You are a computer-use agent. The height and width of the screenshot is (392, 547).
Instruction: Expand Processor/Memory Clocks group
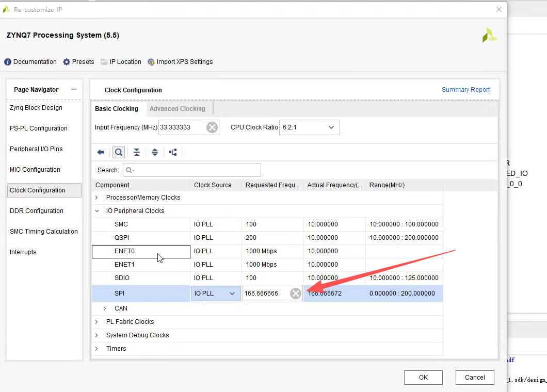coord(96,198)
